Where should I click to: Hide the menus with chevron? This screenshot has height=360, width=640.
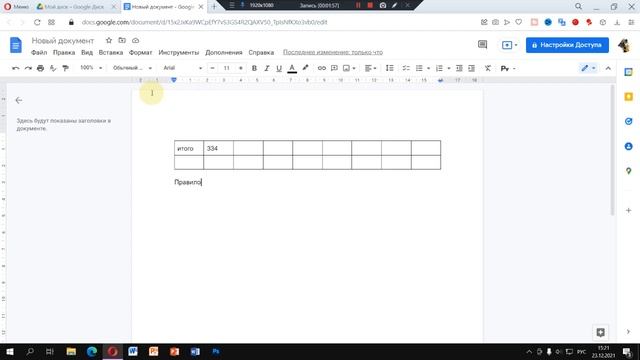608,68
